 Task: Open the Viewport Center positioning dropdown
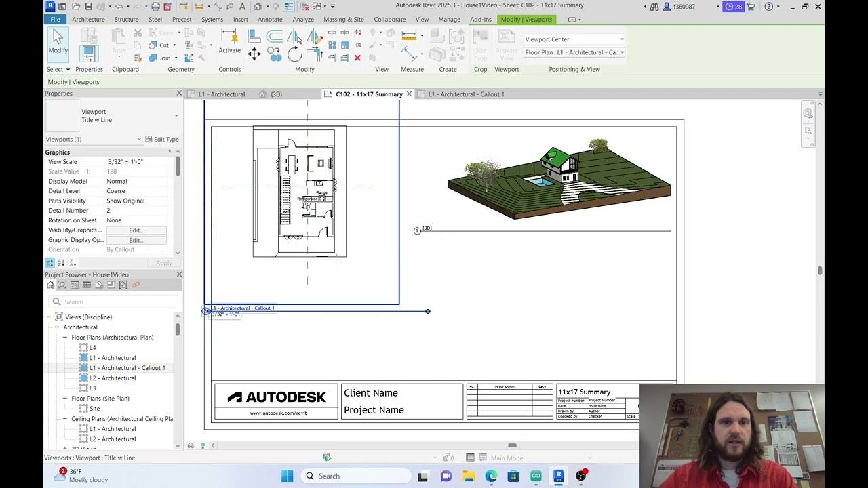pyautogui.click(x=574, y=39)
